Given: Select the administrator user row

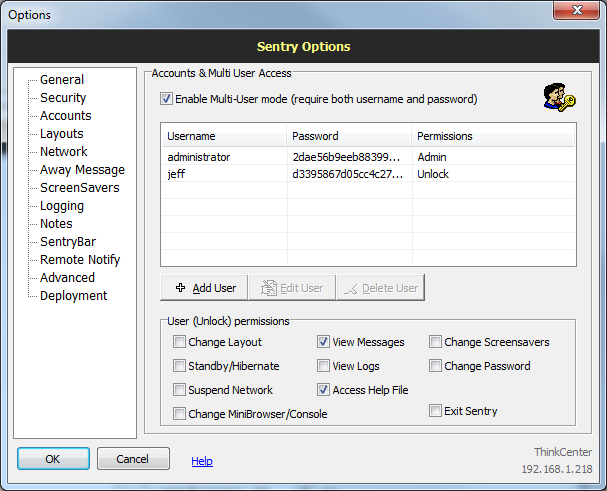Looking at the screenshot, I should click(368, 157).
